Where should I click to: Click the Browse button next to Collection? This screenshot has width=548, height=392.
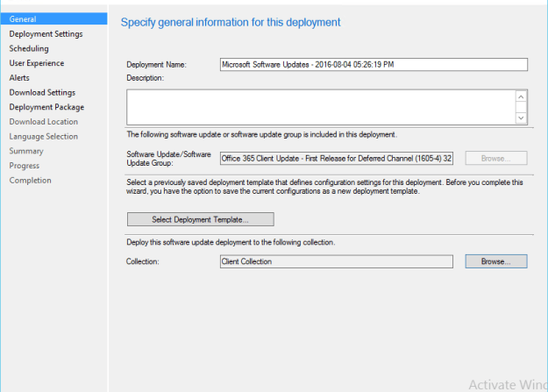[496, 261]
